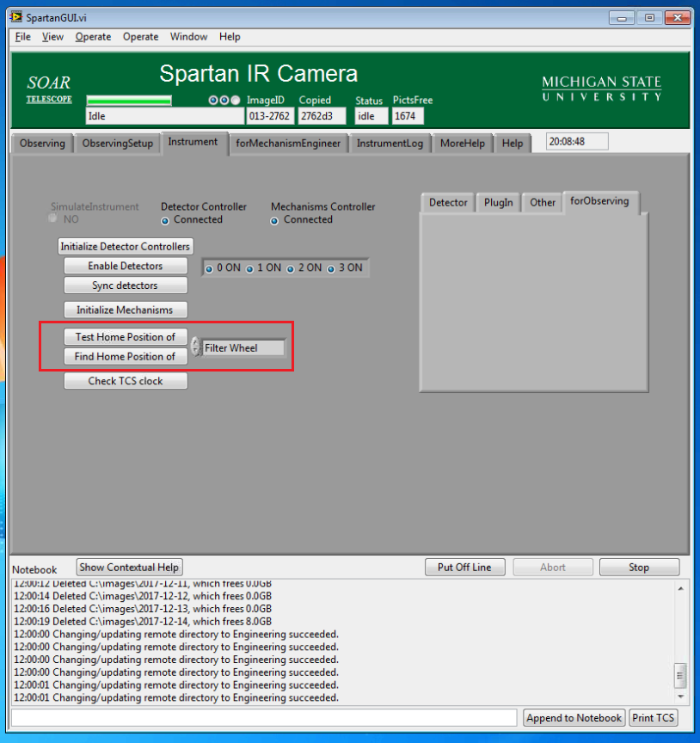Click log line 'Deleted C:\images\2017-12-14, which frees 8.0GB'
Image resolution: width=700 pixels, height=743 pixels.
tap(143, 622)
